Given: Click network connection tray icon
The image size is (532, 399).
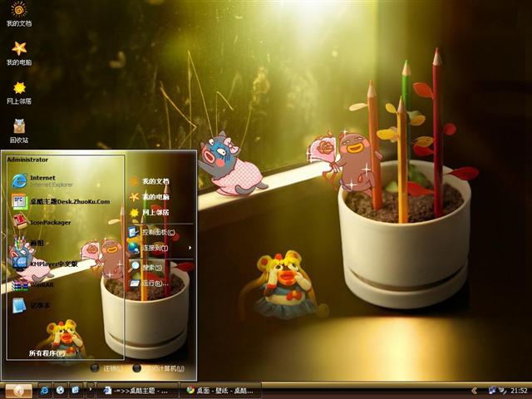Looking at the screenshot, I should tap(492, 391).
